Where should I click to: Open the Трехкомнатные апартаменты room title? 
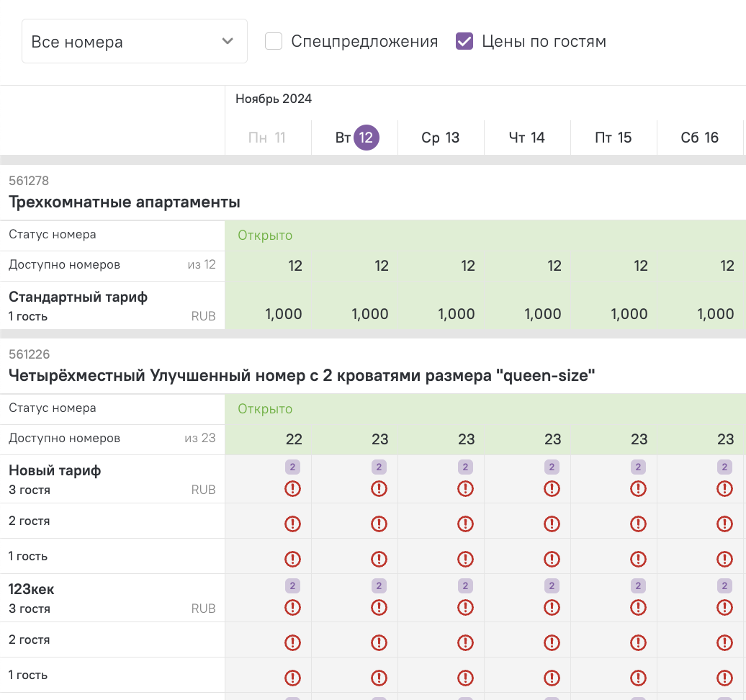point(125,202)
